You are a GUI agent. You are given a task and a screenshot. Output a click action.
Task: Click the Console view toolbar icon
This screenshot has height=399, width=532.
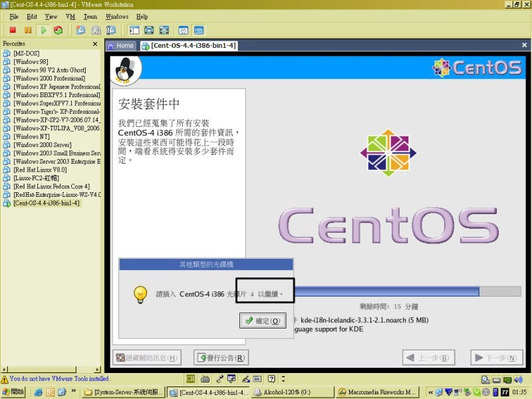[199, 30]
